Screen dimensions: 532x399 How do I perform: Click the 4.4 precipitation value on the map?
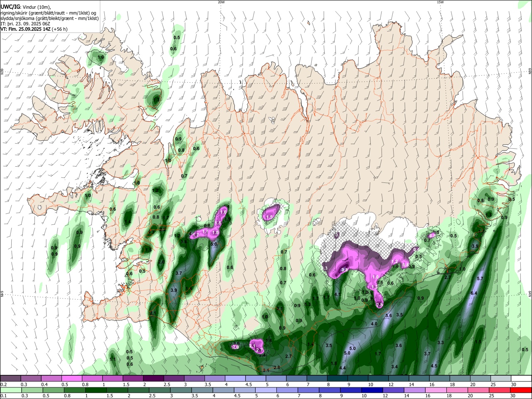click(x=342, y=368)
